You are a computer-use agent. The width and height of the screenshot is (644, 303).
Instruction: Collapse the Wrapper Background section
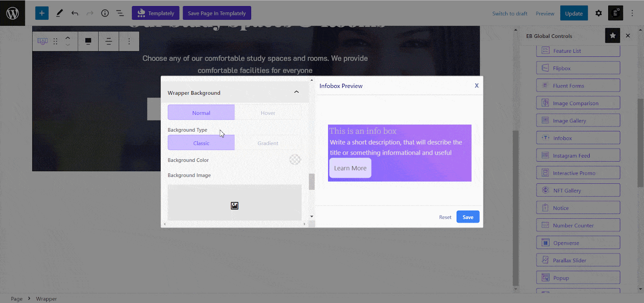(296, 92)
